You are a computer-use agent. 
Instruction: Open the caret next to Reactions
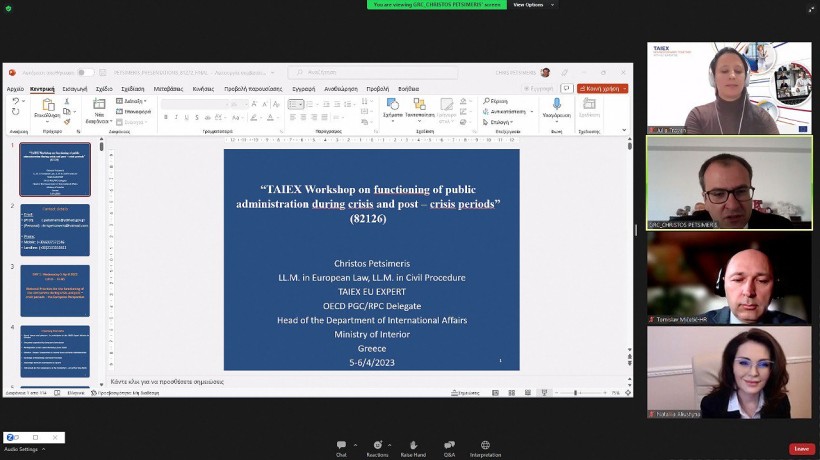coord(390,445)
